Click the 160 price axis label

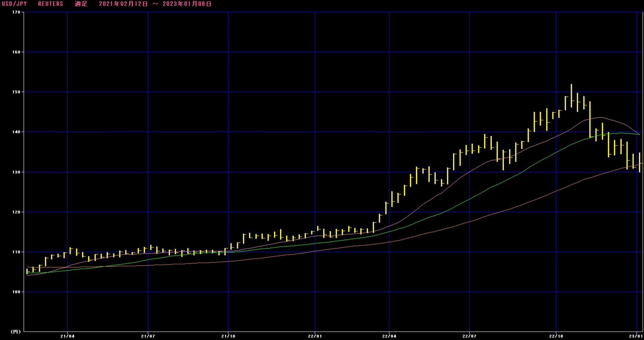pos(16,52)
